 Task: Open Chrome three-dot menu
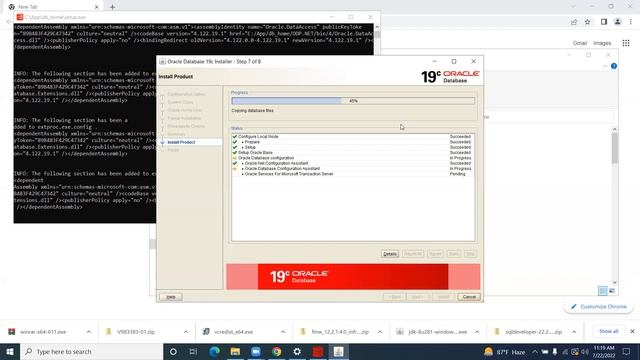[x=631, y=22]
